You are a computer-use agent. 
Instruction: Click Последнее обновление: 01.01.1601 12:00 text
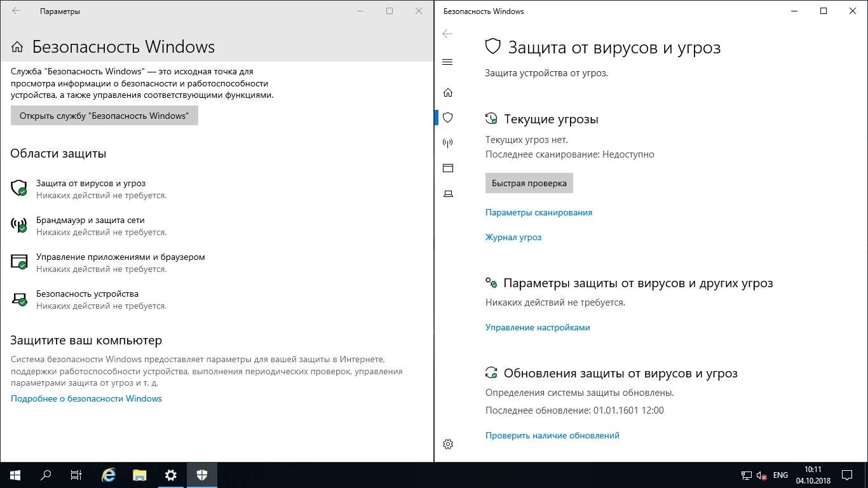point(574,410)
